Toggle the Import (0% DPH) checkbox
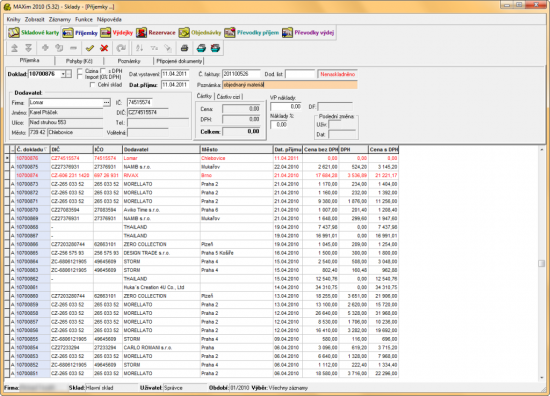550x396 pixels. point(80,77)
